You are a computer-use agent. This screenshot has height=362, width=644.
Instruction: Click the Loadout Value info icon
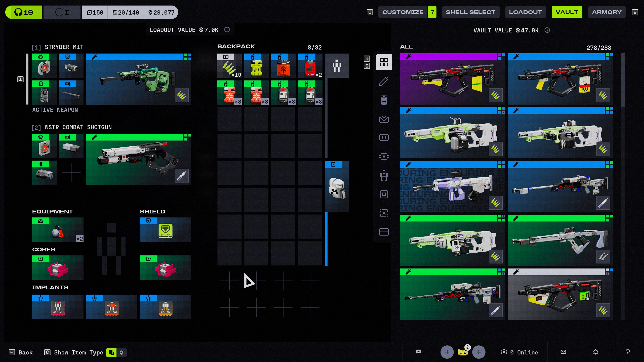point(227,30)
